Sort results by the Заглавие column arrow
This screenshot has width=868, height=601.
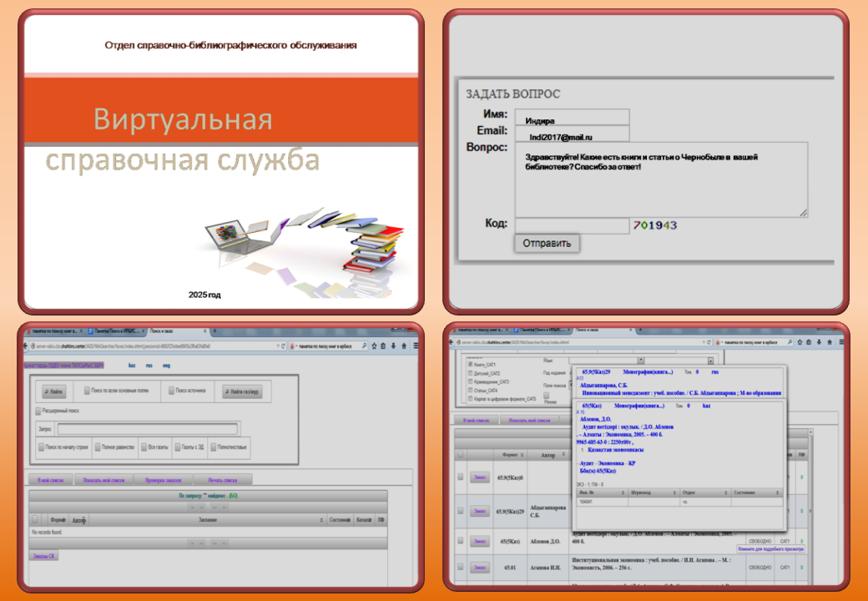point(322,520)
